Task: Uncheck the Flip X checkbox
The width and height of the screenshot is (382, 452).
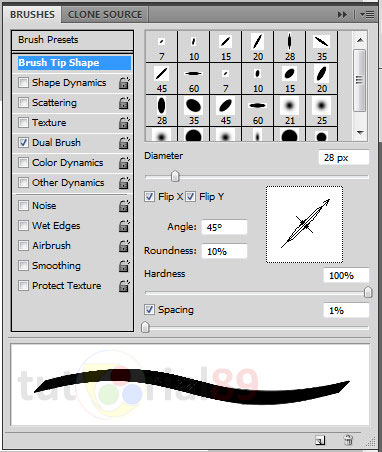Action: [x=149, y=197]
